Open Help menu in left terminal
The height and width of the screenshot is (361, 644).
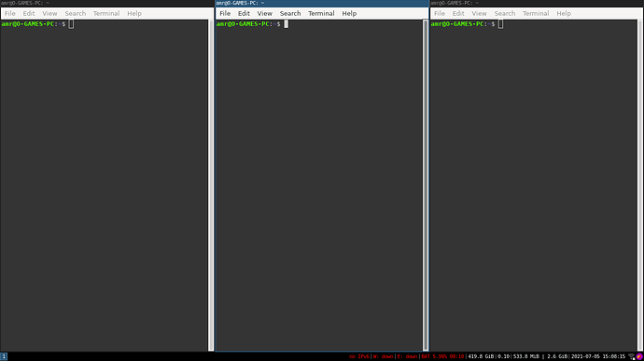coord(134,14)
